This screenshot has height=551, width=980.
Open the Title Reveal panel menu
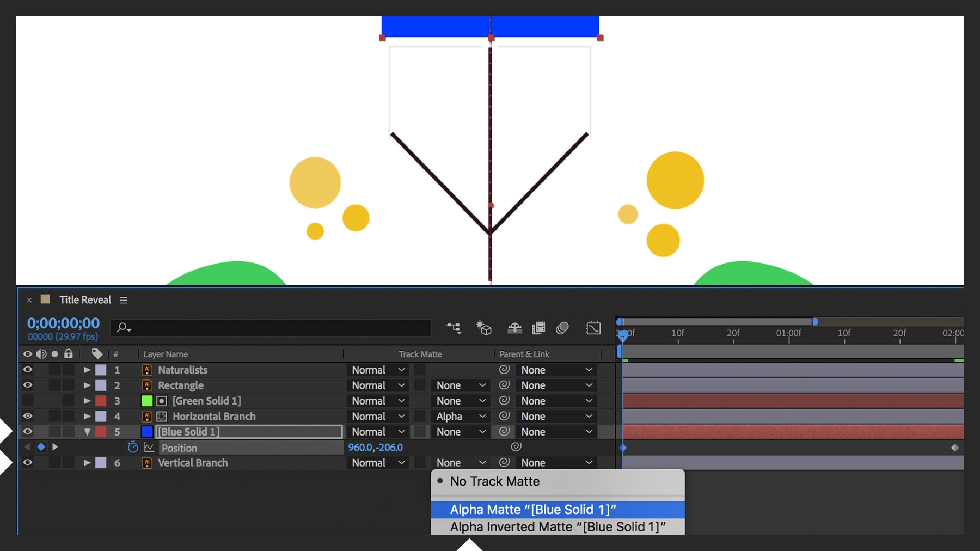pyautogui.click(x=124, y=299)
